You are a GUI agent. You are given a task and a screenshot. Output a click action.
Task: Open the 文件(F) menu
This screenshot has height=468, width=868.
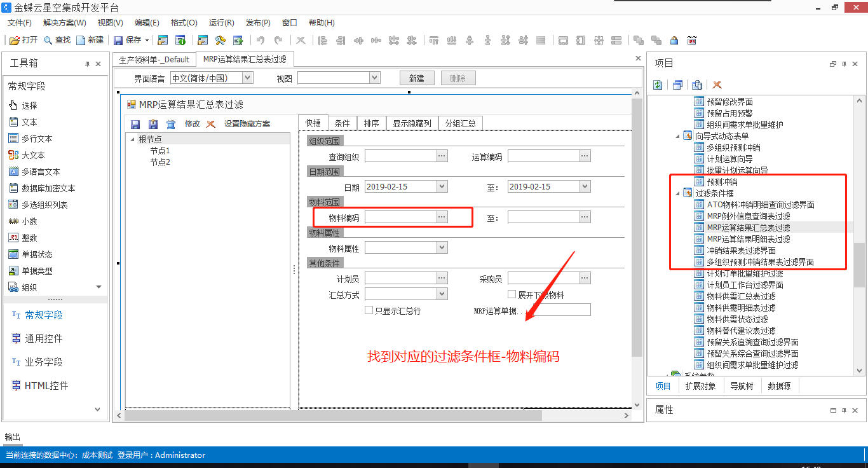20,22
